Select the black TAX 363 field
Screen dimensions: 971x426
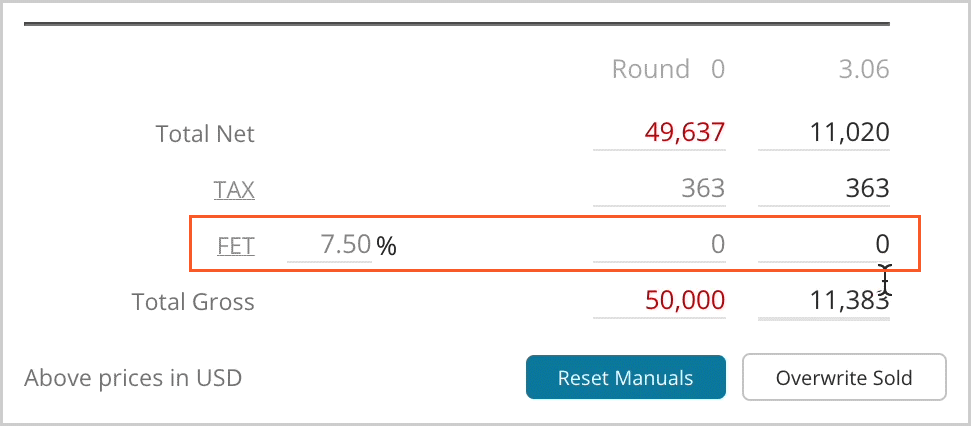(824, 189)
